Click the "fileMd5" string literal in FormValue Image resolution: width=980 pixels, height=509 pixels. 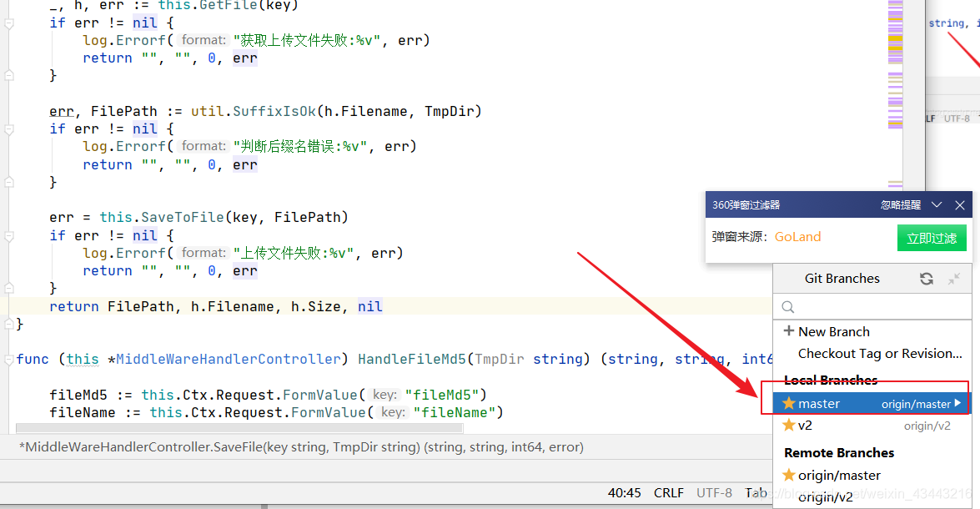pos(442,396)
